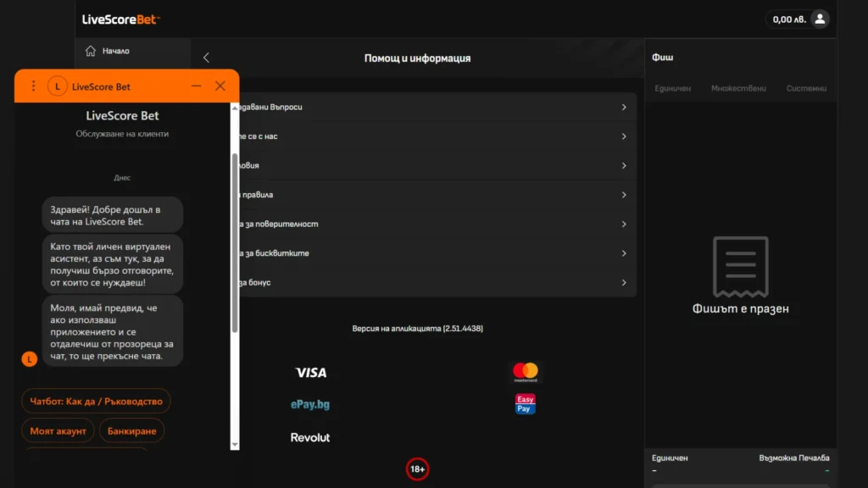Click the 18+ age restriction badge

pos(417,469)
